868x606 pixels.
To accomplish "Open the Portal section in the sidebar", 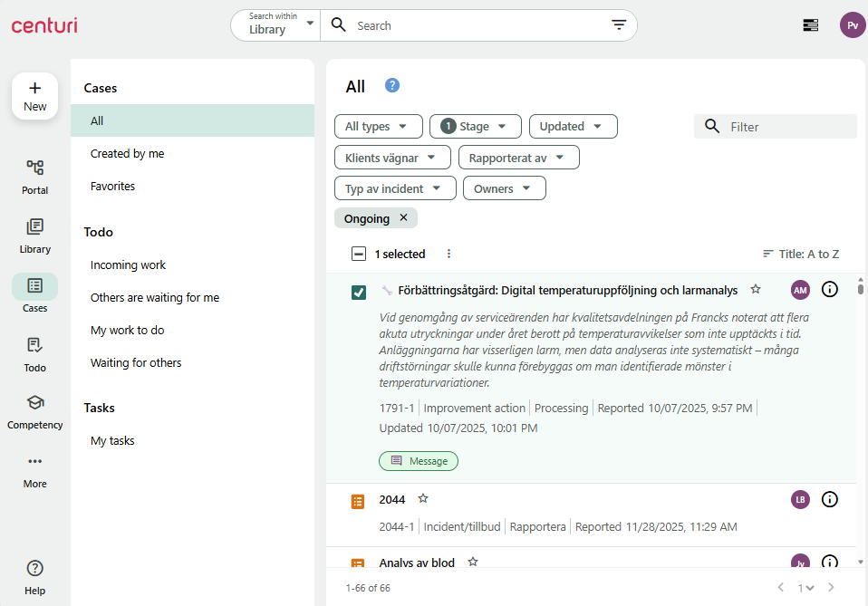I will 34,175.
